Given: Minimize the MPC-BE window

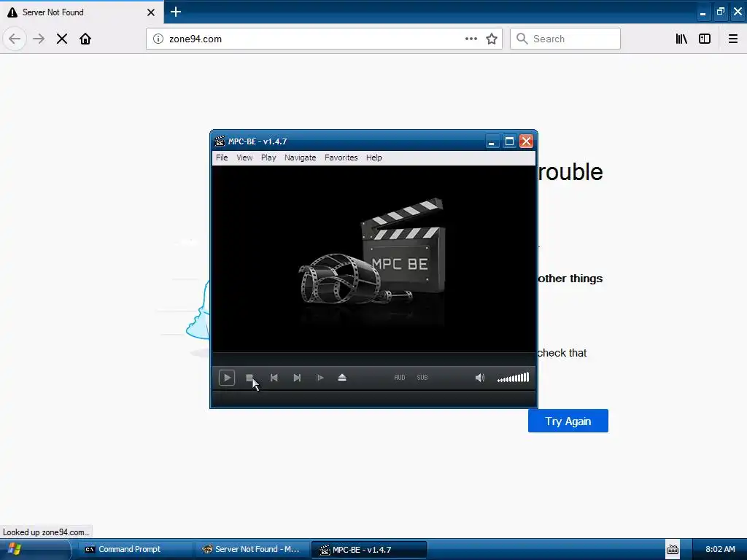Looking at the screenshot, I should (x=492, y=141).
